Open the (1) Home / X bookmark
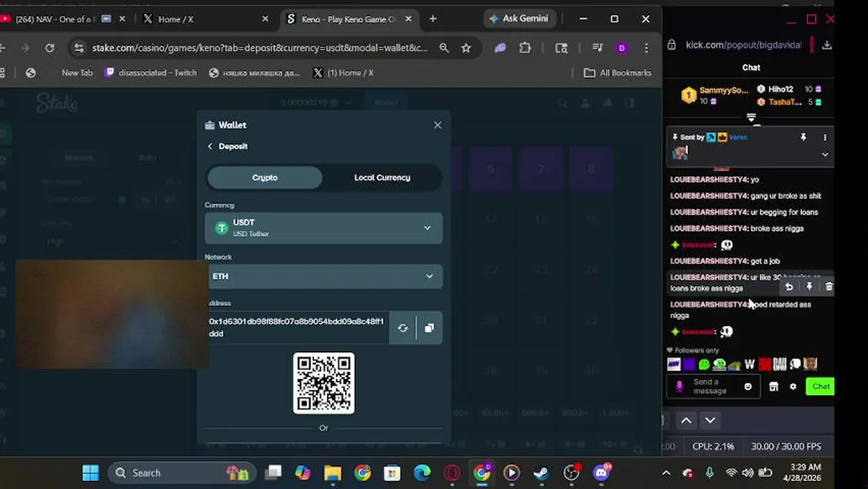Viewport: 868px width, 489px height. click(x=343, y=73)
